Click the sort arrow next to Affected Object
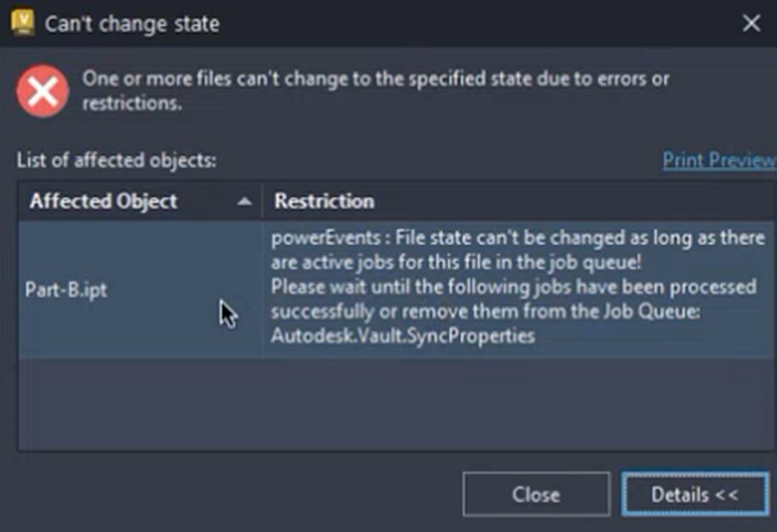Image resolution: width=777 pixels, height=532 pixels. 243,201
